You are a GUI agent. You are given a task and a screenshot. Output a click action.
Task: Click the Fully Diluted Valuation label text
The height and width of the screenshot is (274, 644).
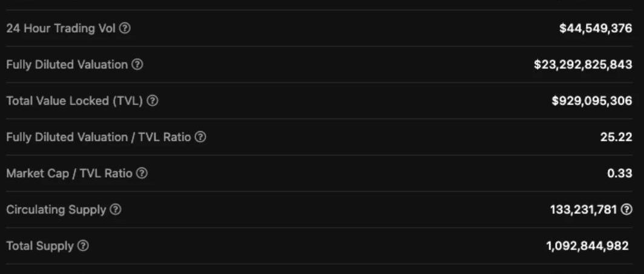67,65
